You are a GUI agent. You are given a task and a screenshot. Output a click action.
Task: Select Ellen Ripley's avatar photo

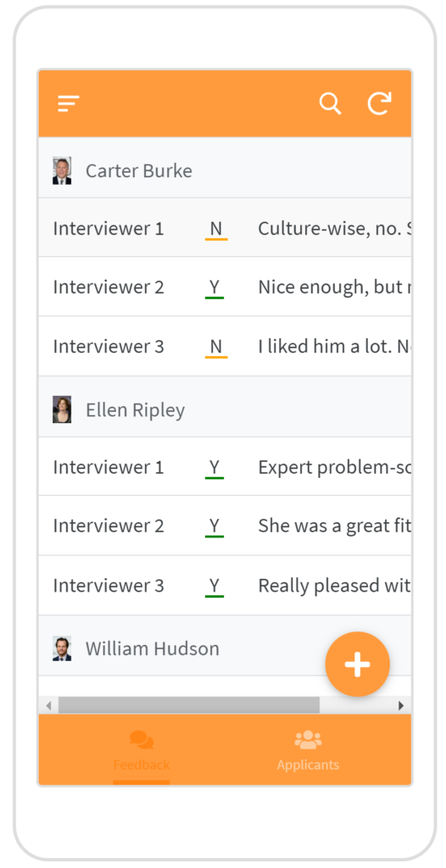[x=62, y=409]
